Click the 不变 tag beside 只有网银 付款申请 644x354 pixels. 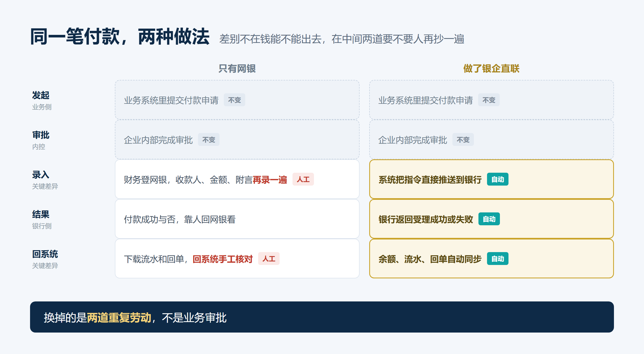[235, 100]
